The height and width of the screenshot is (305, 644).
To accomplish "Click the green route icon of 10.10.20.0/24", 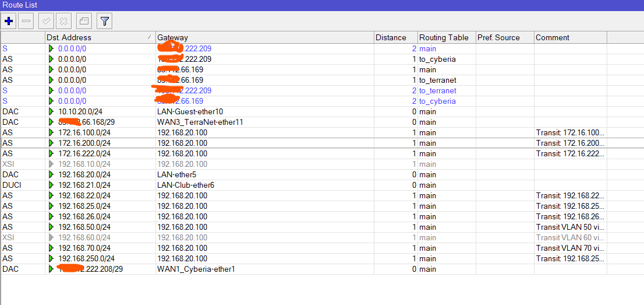I will (51, 111).
